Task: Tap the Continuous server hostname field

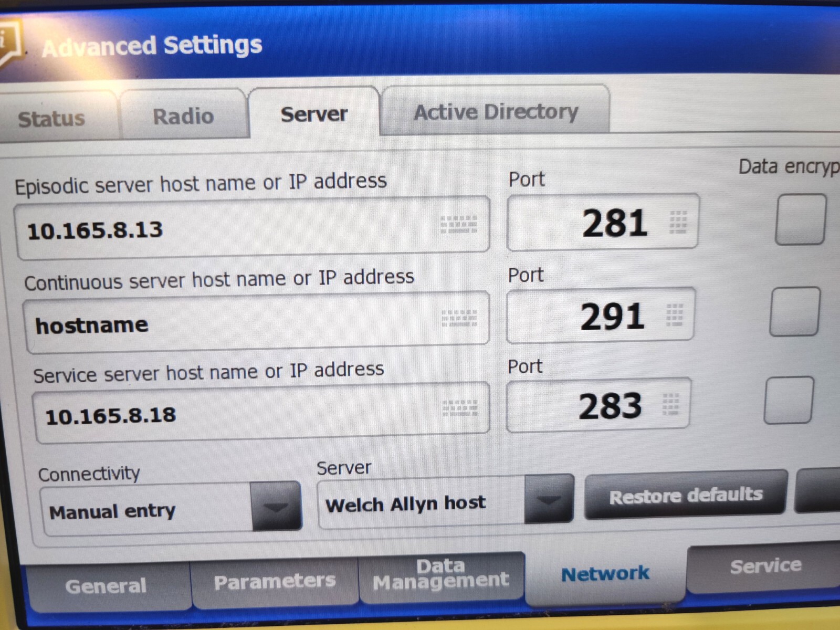Action: click(210, 321)
